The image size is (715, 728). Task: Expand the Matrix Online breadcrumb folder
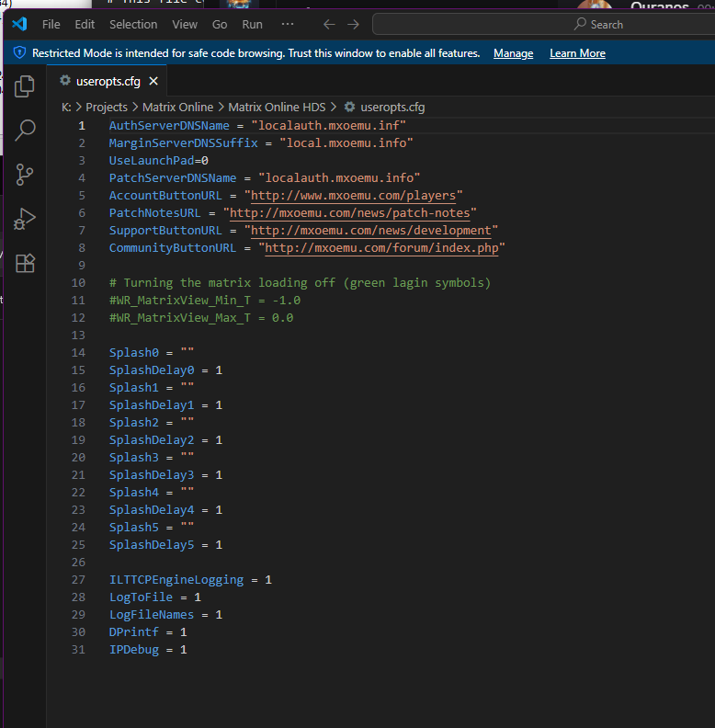pyautogui.click(x=177, y=108)
